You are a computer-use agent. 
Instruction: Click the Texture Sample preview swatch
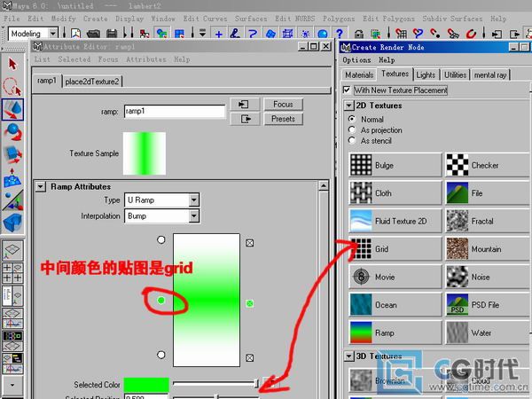coord(145,153)
